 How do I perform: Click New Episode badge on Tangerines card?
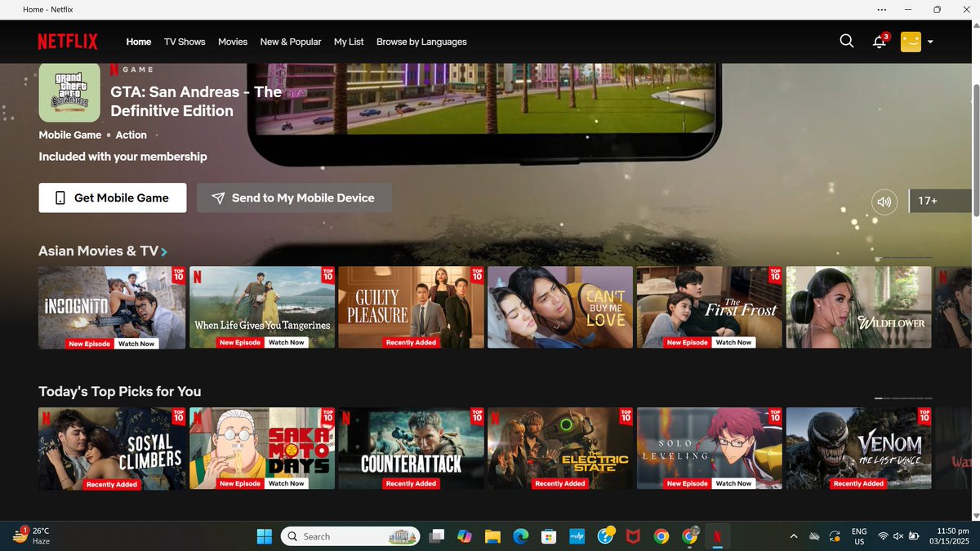[240, 343]
